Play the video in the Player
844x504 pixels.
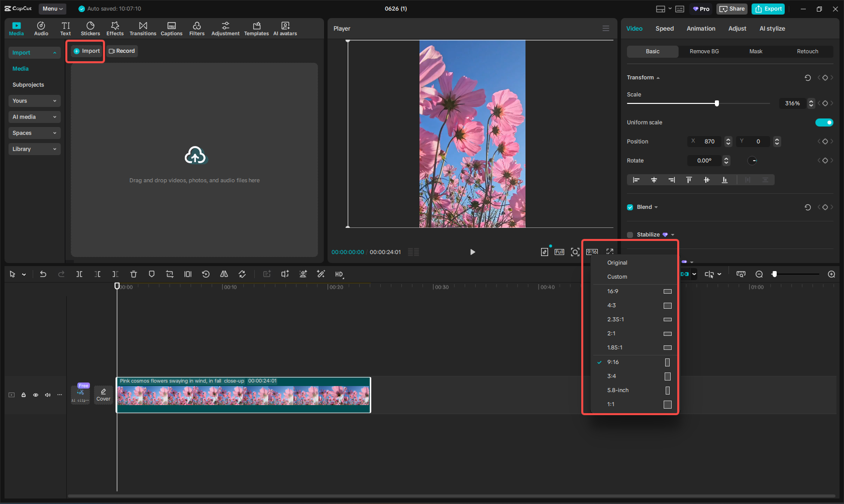[x=472, y=252]
